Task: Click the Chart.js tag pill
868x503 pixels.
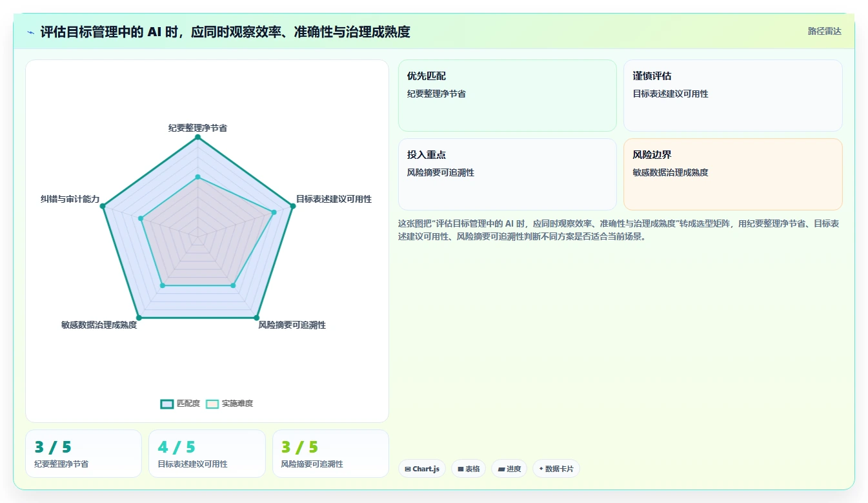Action: pos(422,469)
